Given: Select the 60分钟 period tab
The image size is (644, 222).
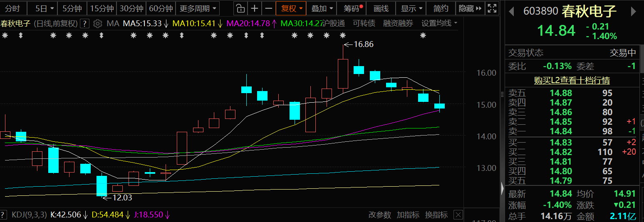Looking at the screenshot, I should tap(161, 8).
